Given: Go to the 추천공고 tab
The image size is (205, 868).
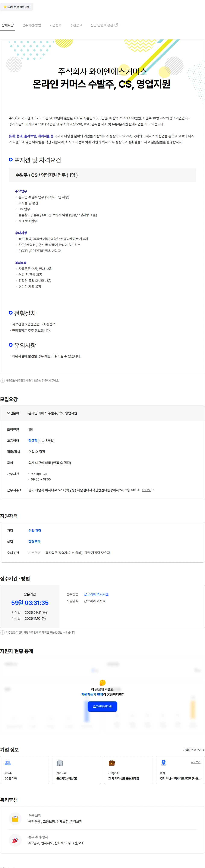Looking at the screenshot, I should click(x=76, y=25).
